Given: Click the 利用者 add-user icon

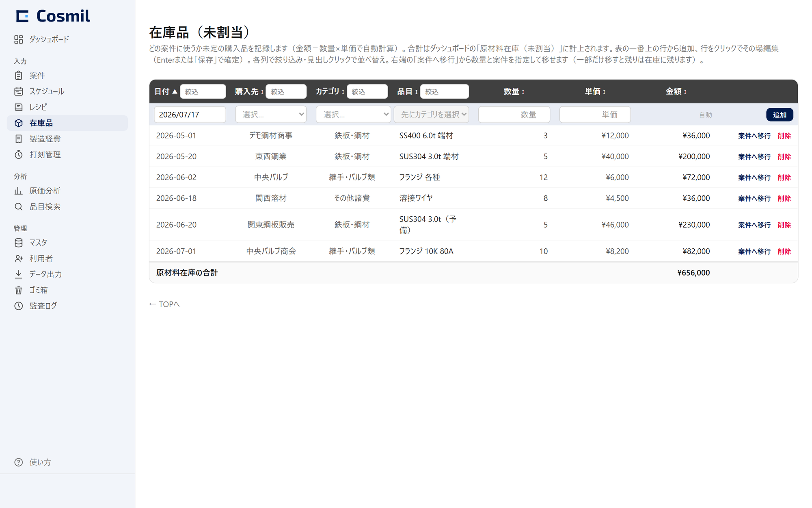Looking at the screenshot, I should coord(19,258).
